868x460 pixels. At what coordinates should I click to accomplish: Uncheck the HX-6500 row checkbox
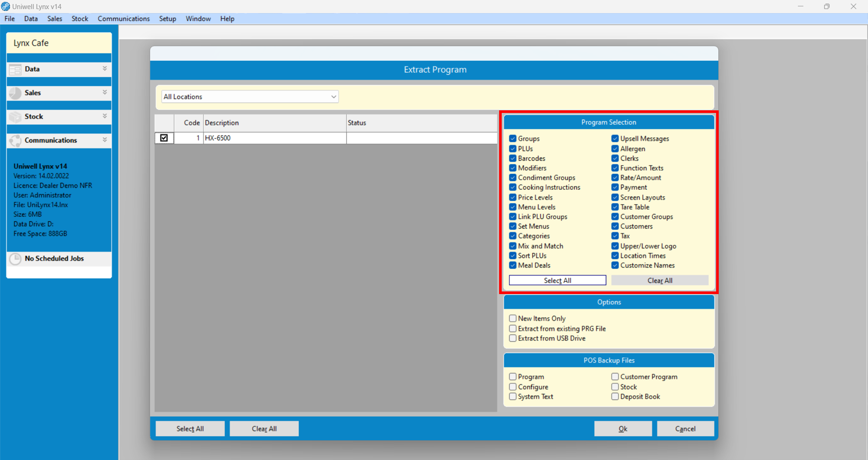[x=164, y=138]
